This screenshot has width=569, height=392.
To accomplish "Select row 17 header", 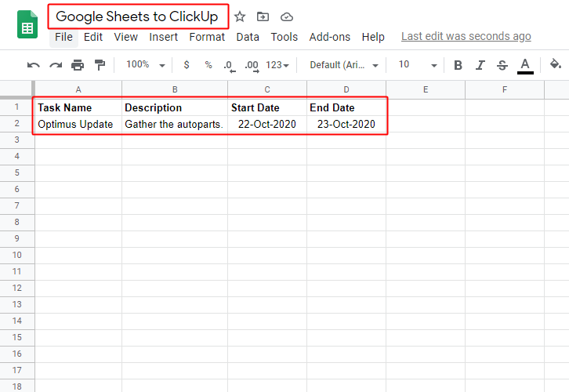I will tap(16, 371).
